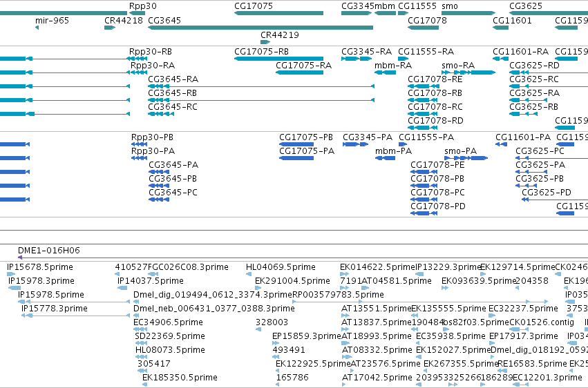Select the CG11601 gene label

[x=512, y=20]
